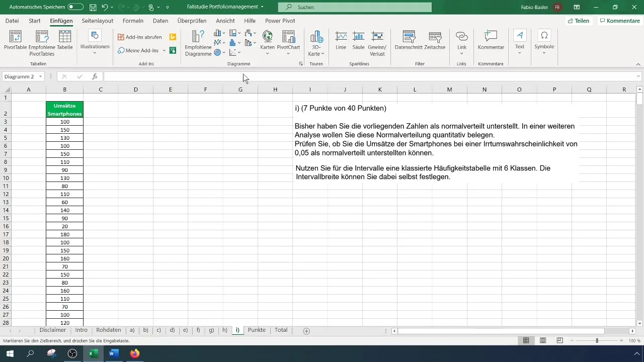644x362 pixels.
Task: Open Diagramme dialog launcher
Action: (x=301, y=64)
